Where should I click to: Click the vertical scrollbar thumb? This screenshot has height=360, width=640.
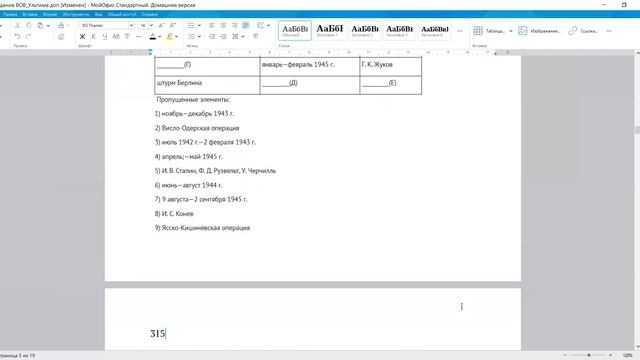[637, 130]
